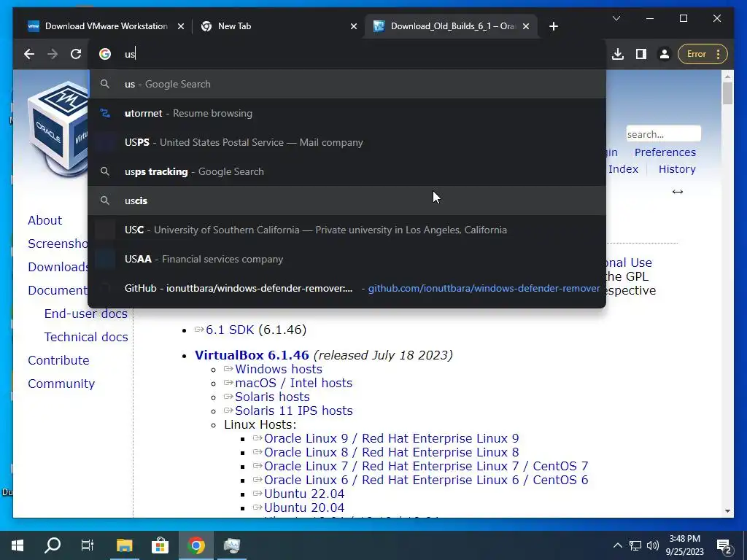Open File Explorer from the taskbar
The height and width of the screenshot is (560, 747).
click(124, 545)
